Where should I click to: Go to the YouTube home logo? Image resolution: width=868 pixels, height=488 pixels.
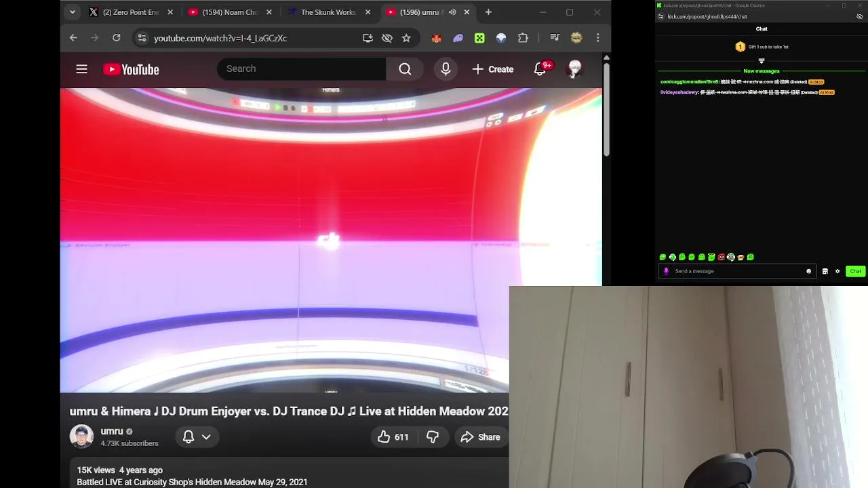coord(131,69)
